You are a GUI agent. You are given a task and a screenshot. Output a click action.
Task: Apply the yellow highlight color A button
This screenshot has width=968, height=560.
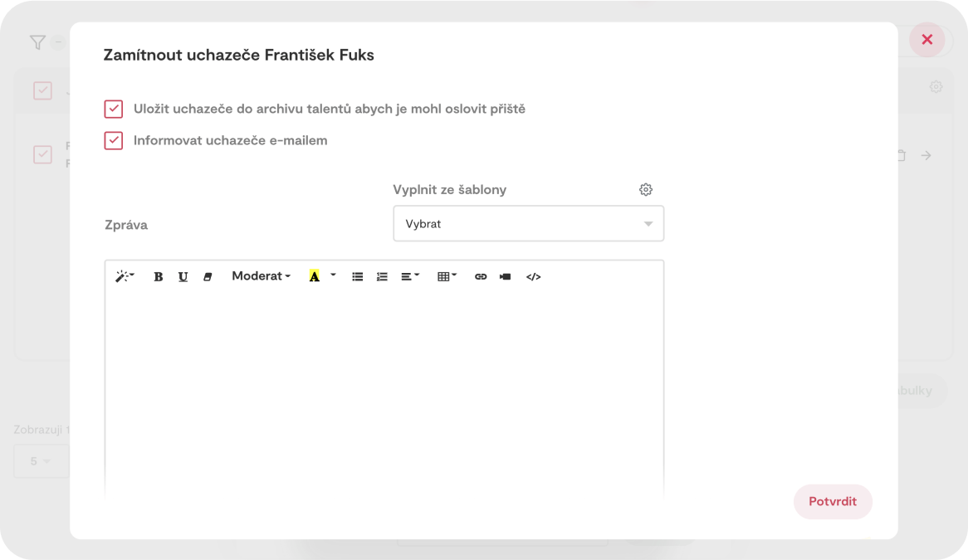point(314,276)
